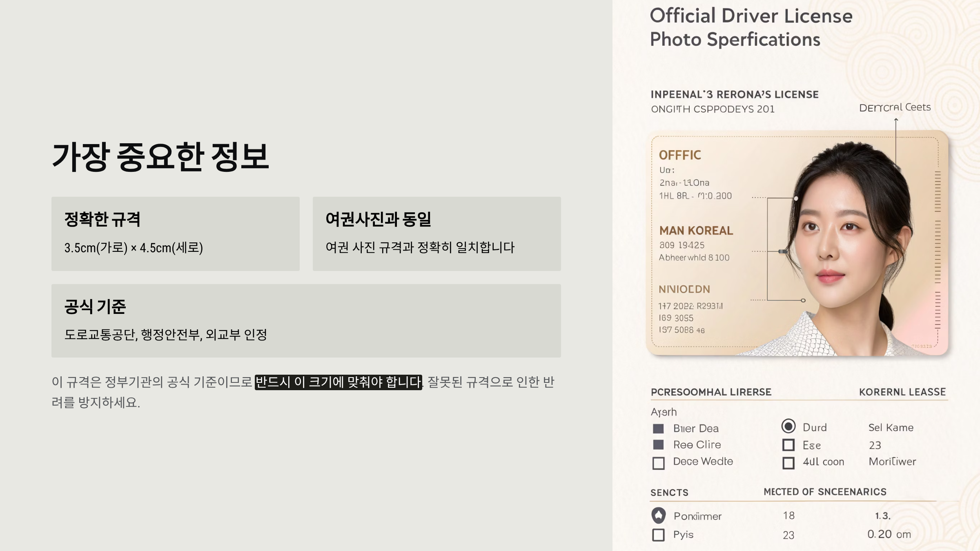980x551 pixels.
Task: Click the bottom chin-measurement marker dot
Action: point(803,300)
